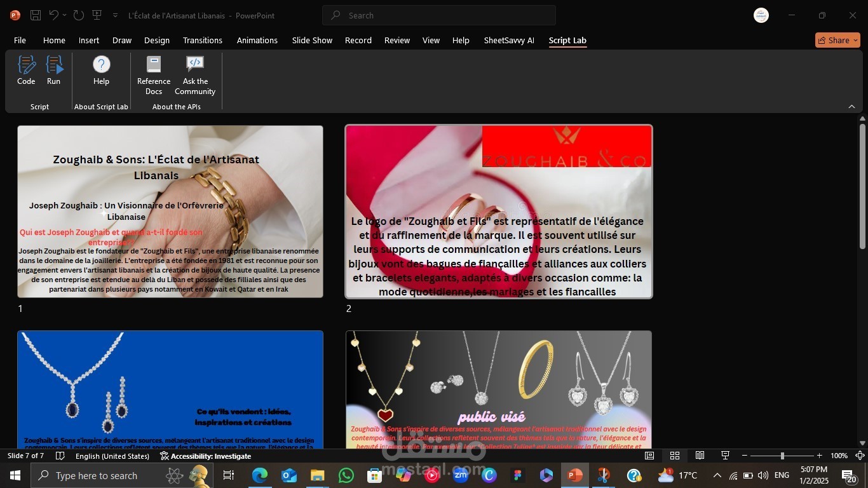Redo the last action

coord(78,15)
